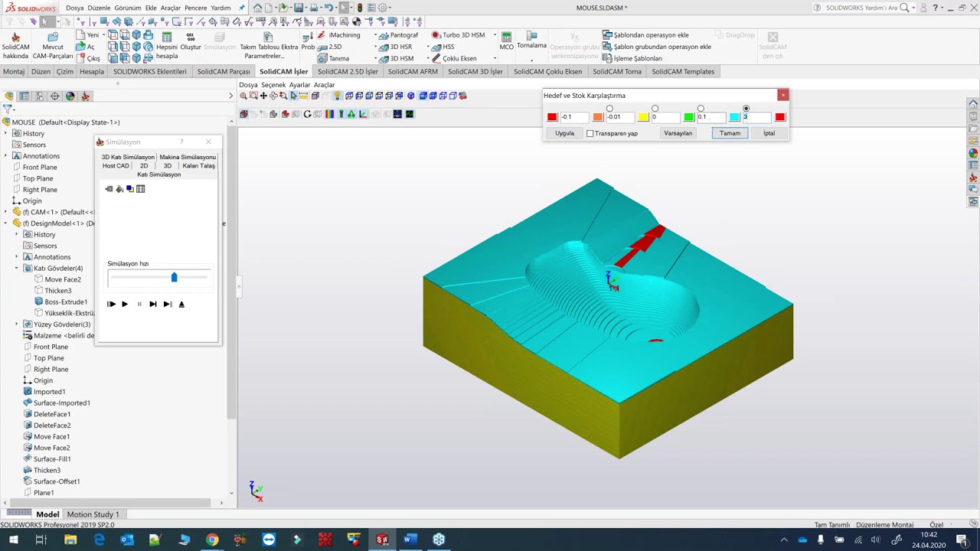This screenshot has height=551, width=980.
Task: Open the Turbo 3D HSM dropdown arrow
Action: 495,35
